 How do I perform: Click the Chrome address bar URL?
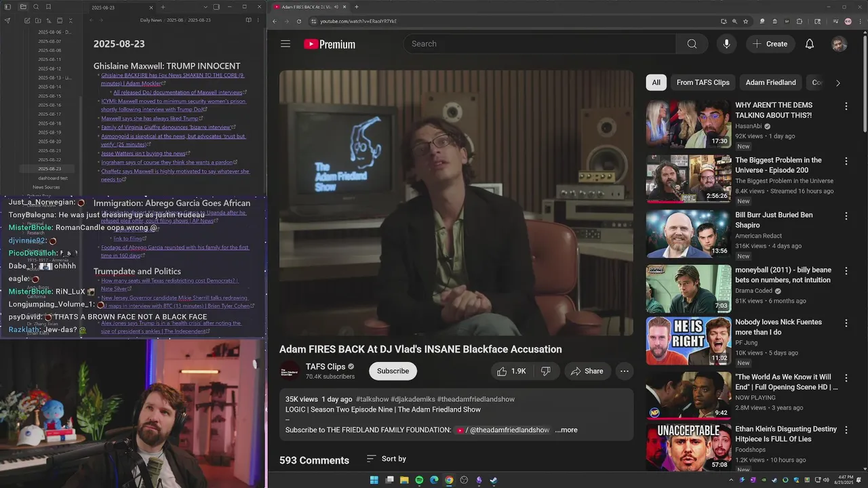point(359,21)
